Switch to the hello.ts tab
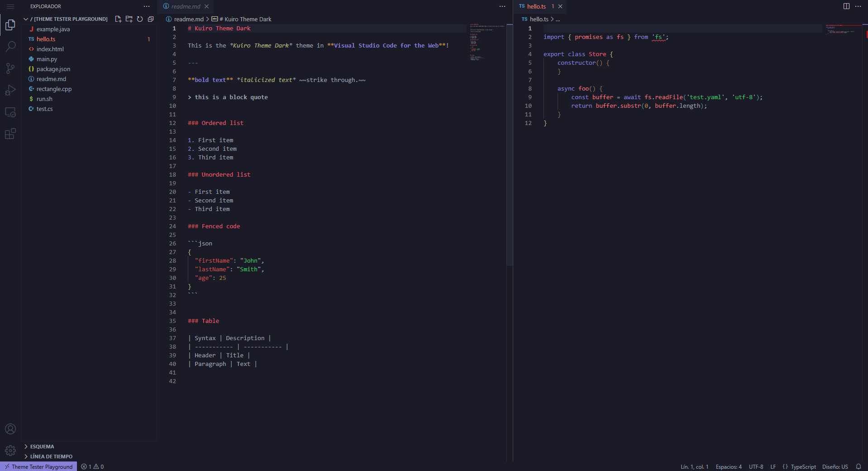Viewport: 868px width, 471px height. 536,6
